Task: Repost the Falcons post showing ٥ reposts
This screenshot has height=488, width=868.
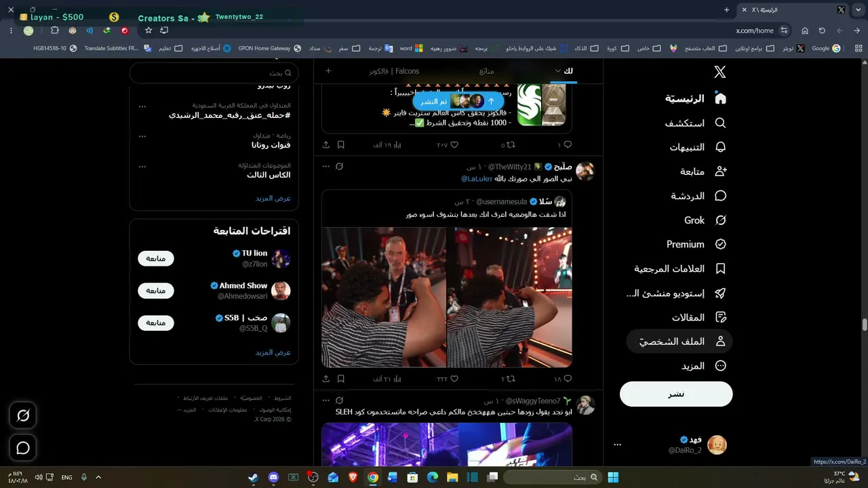Action: click(508, 145)
